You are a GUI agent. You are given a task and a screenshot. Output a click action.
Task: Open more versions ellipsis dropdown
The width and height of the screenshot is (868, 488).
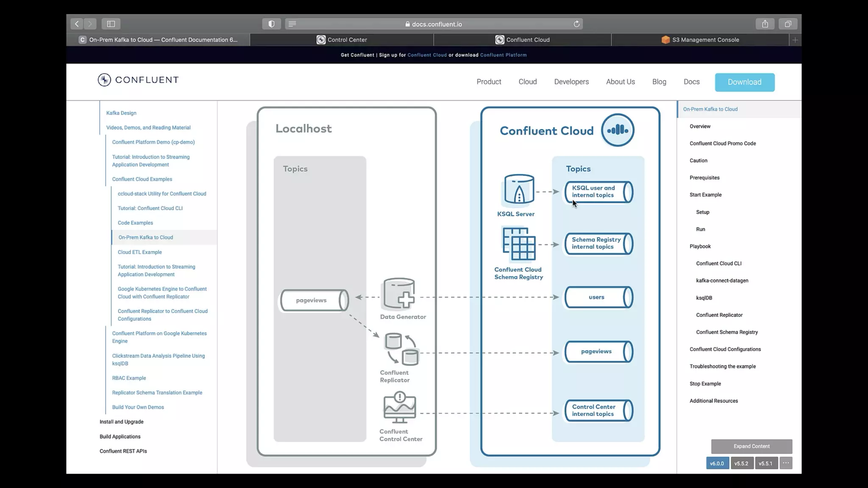786,463
